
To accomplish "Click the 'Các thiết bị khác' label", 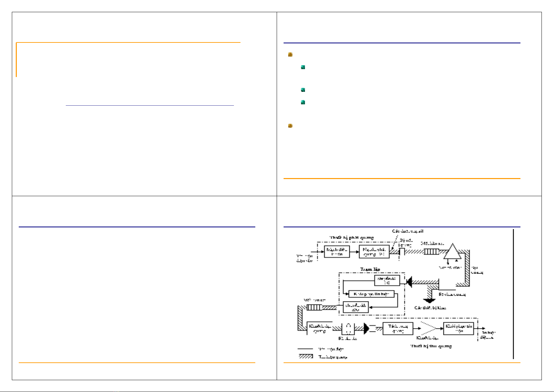I will 429,308.
